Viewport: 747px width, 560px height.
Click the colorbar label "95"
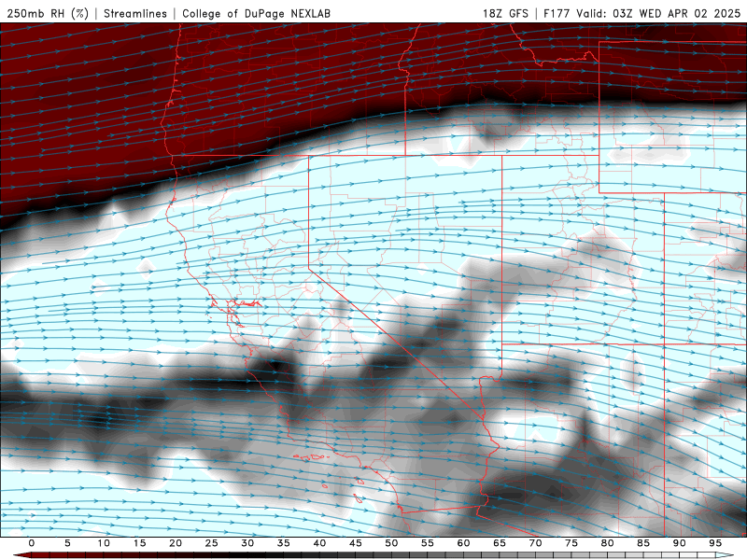(x=715, y=543)
